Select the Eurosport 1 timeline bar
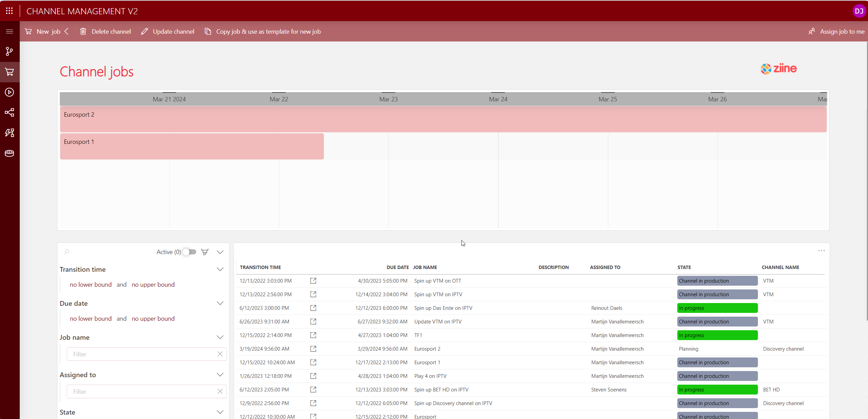Screen dimensions: 868x419 [192, 146]
